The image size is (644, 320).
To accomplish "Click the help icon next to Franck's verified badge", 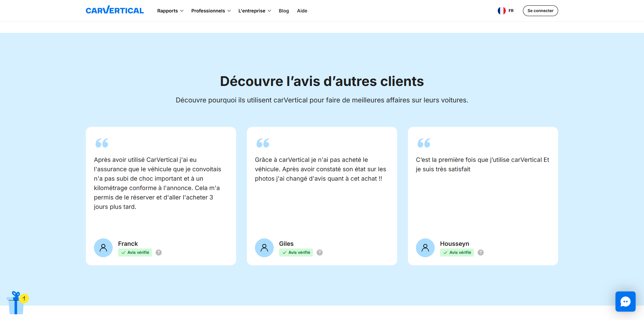I will (x=159, y=253).
